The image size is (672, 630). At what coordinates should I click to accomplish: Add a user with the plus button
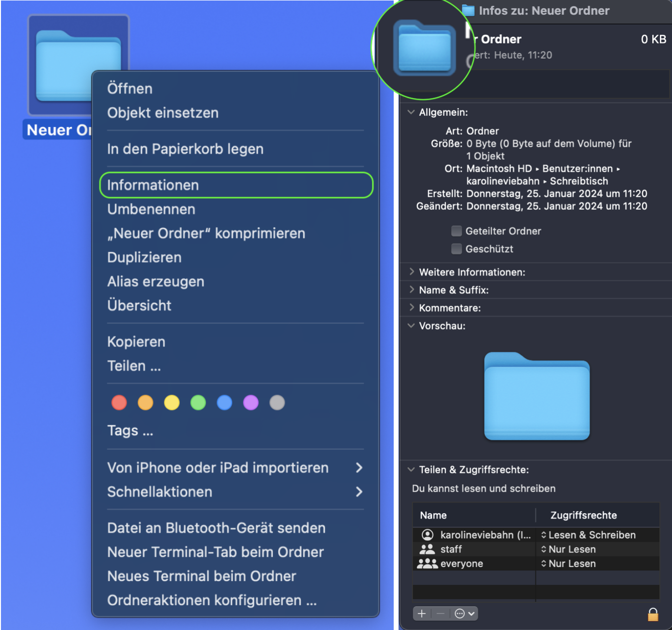click(422, 614)
